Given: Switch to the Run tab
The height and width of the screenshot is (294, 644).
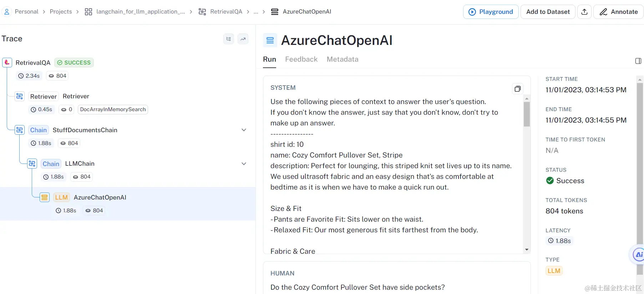Looking at the screenshot, I should [269, 59].
